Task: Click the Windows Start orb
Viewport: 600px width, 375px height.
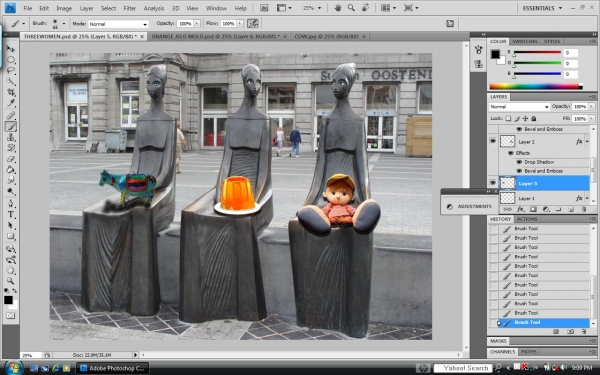Action: (13, 368)
